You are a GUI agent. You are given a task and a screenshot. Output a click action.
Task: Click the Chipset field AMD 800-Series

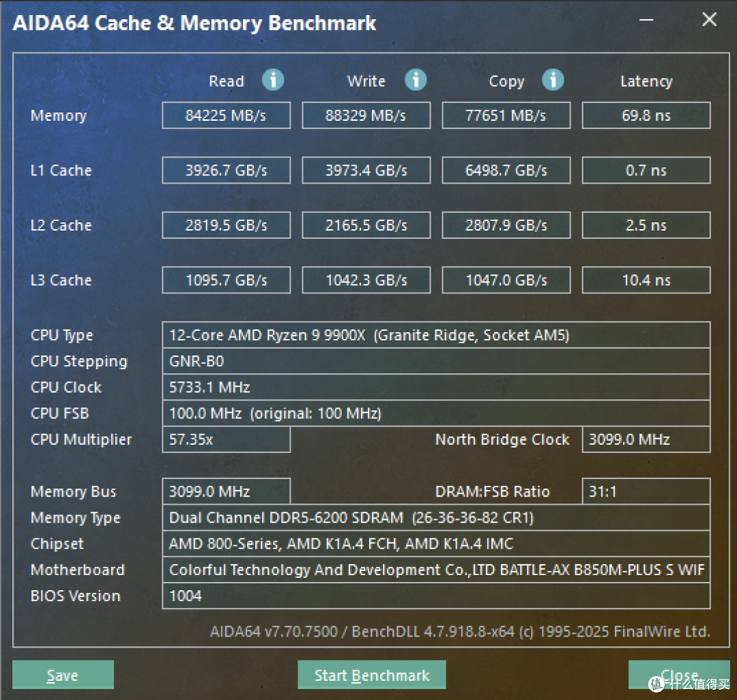[436, 544]
